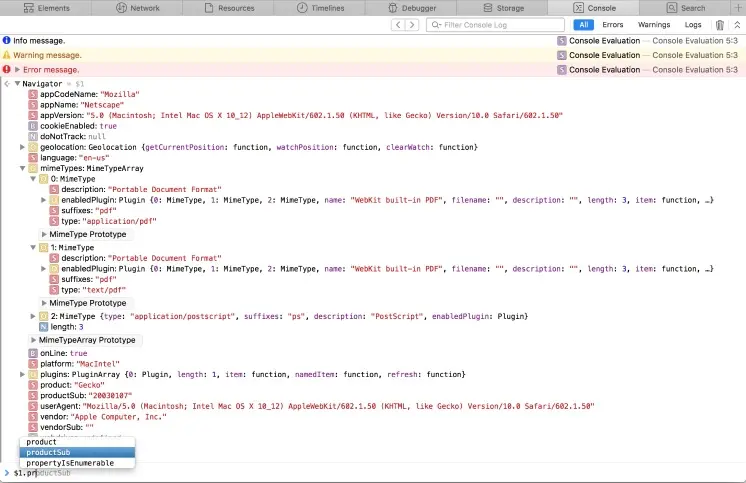Select the Console tab
This screenshot has width=746, height=483.
click(594, 8)
